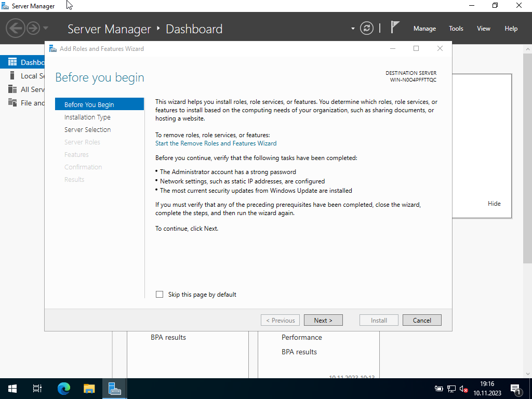Image resolution: width=532 pixels, height=399 pixels.
Task: Go to the Installation Type step
Action: coord(87,117)
